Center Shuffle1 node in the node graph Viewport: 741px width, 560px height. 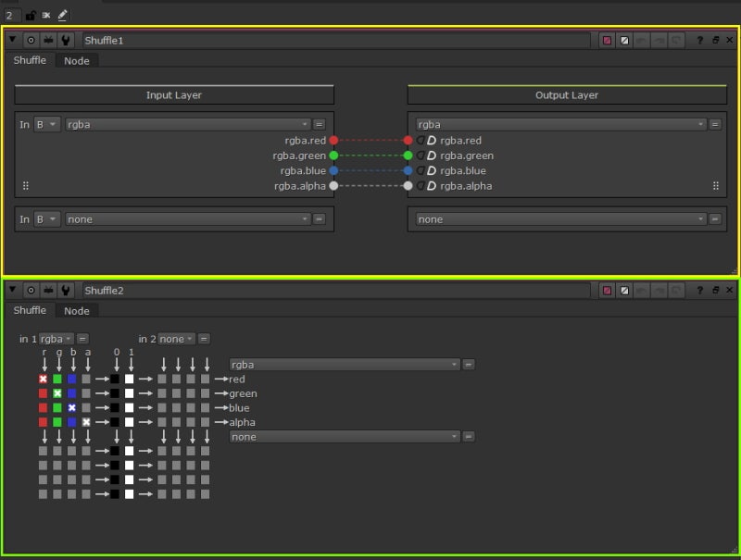[x=31, y=40]
